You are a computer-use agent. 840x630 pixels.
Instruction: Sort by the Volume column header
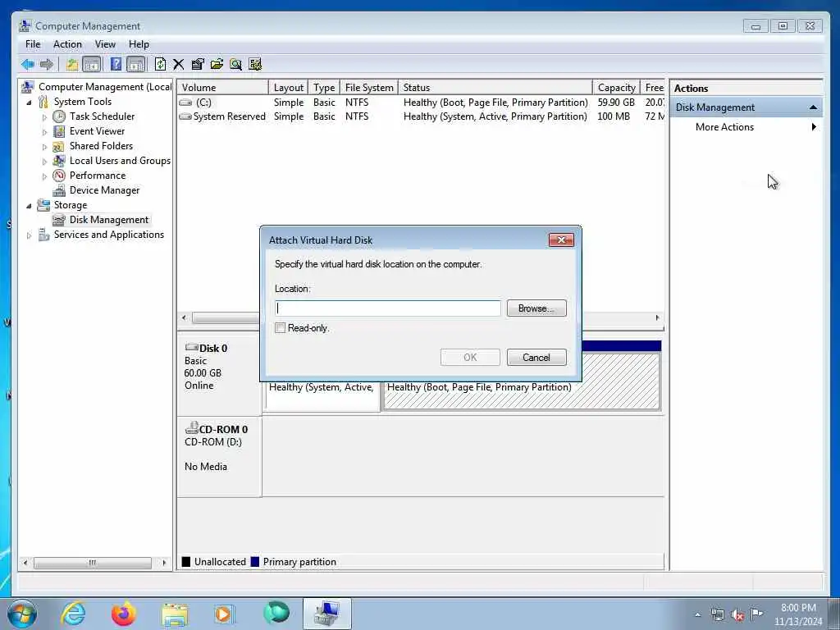223,87
